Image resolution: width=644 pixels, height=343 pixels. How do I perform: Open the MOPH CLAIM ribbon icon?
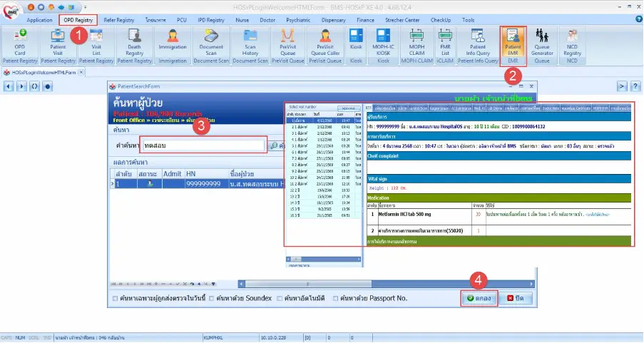click(416, 43)
